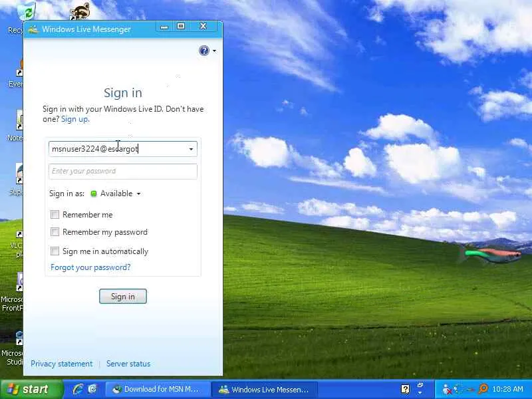Select the raccoon desktop shortcut icon
The image size is (532, 399).
click(x=79, y=11)
